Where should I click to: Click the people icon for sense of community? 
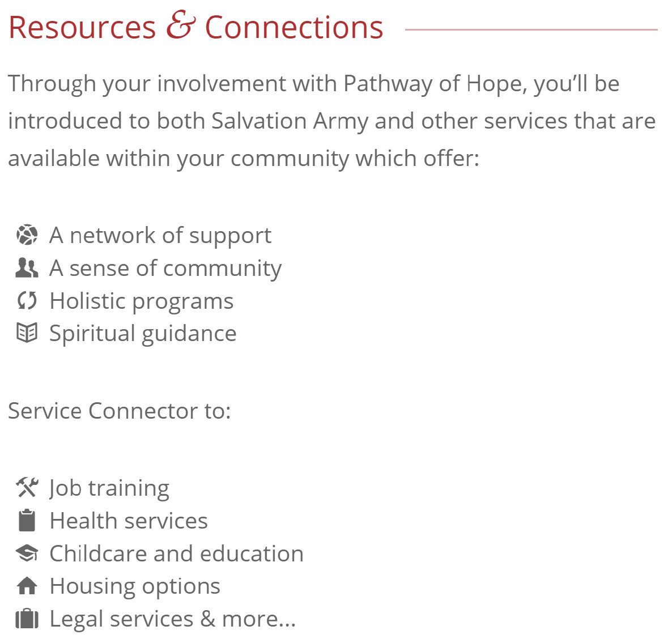(x=27, y=268)
